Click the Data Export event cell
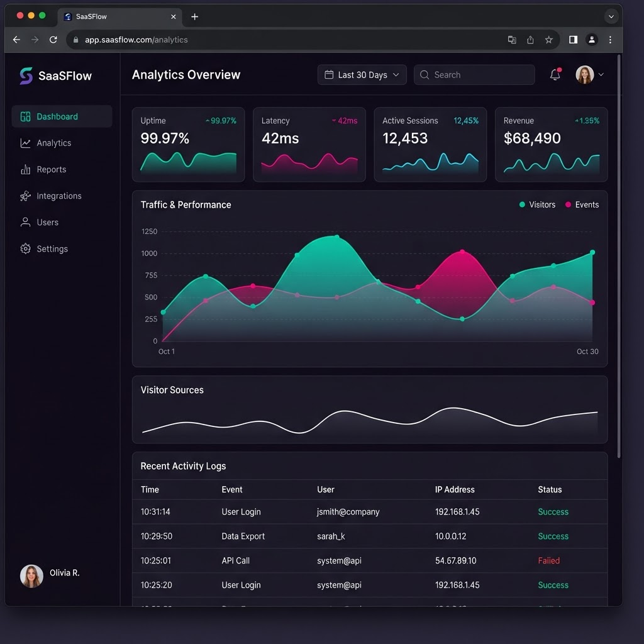This screenshot has width=644, height=644. pos(243,536)
